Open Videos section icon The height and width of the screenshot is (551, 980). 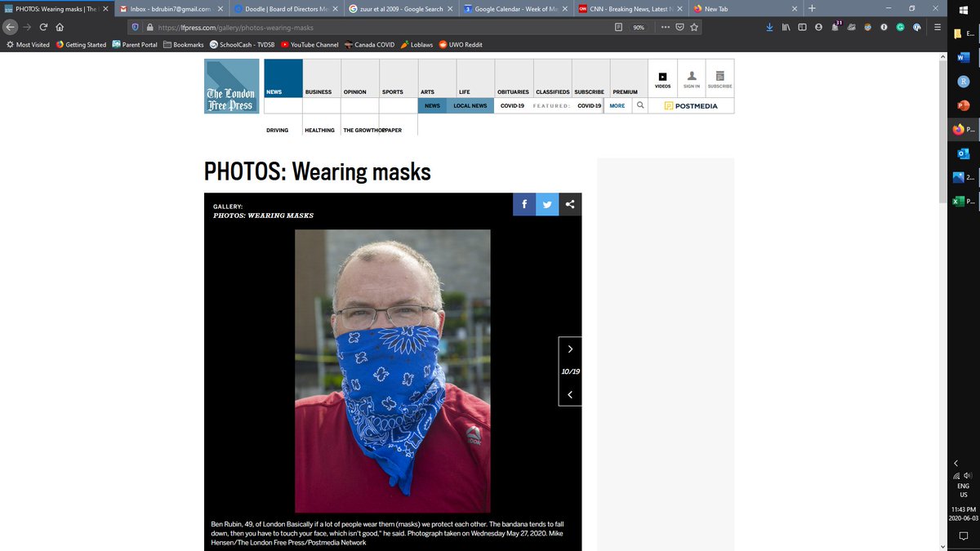(663, 79)
